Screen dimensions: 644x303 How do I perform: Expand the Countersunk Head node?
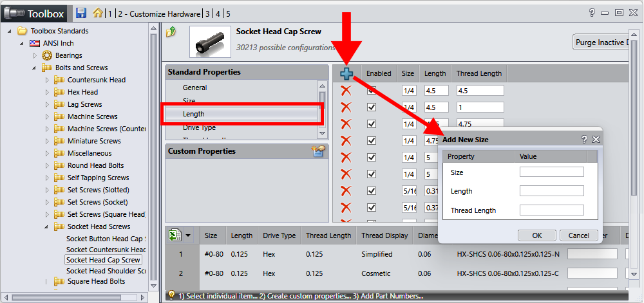point(47,80)
